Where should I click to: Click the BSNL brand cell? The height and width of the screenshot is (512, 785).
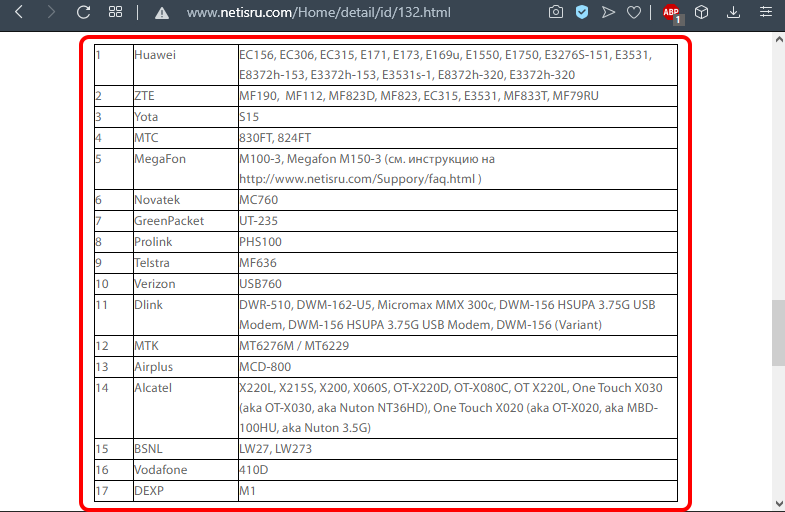coord(186,449)
